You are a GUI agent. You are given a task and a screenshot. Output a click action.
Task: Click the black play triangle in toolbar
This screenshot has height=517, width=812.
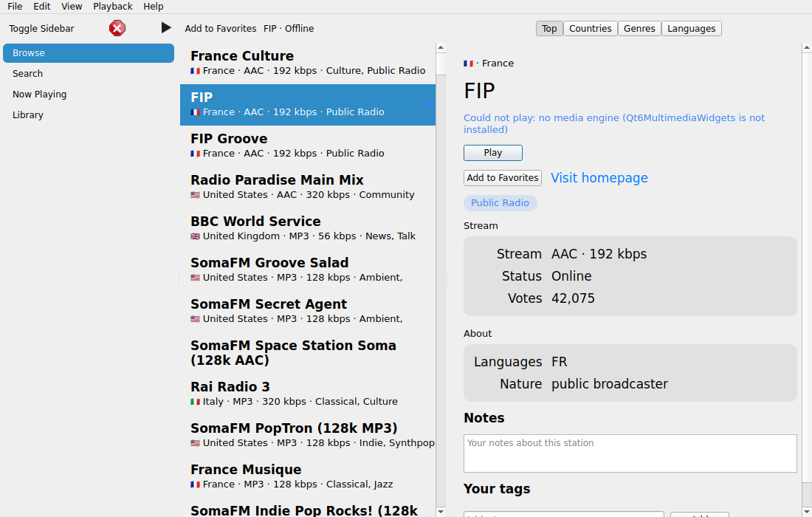[165, 27]
